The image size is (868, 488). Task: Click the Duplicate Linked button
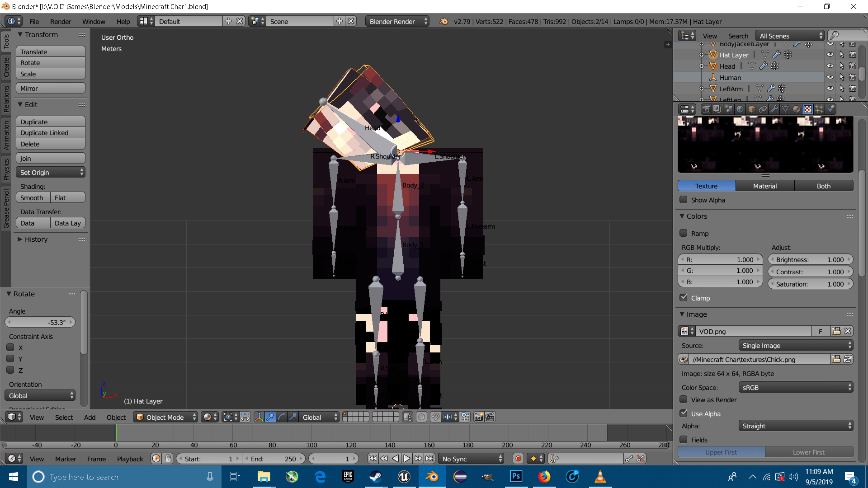click(50, 133)
